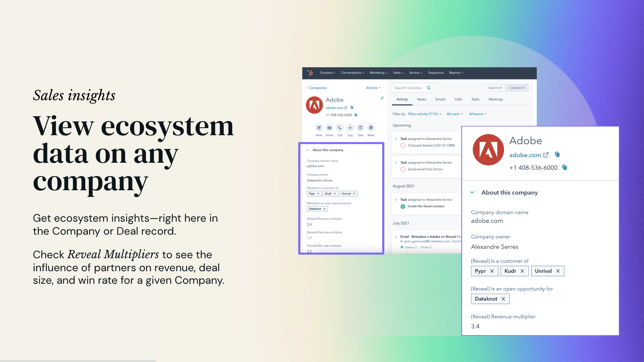The image size is (644, 362).
Task: Switch to the Tasks tab
Action: (x=475, y=99)
